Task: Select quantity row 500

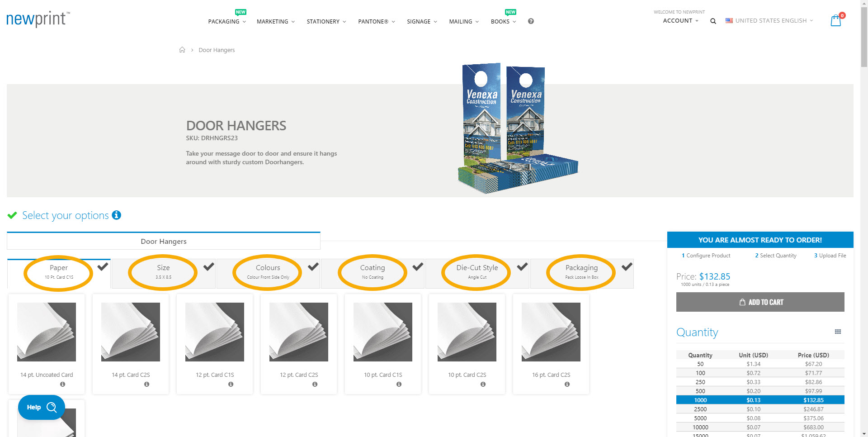Action: tap(760, 391)
